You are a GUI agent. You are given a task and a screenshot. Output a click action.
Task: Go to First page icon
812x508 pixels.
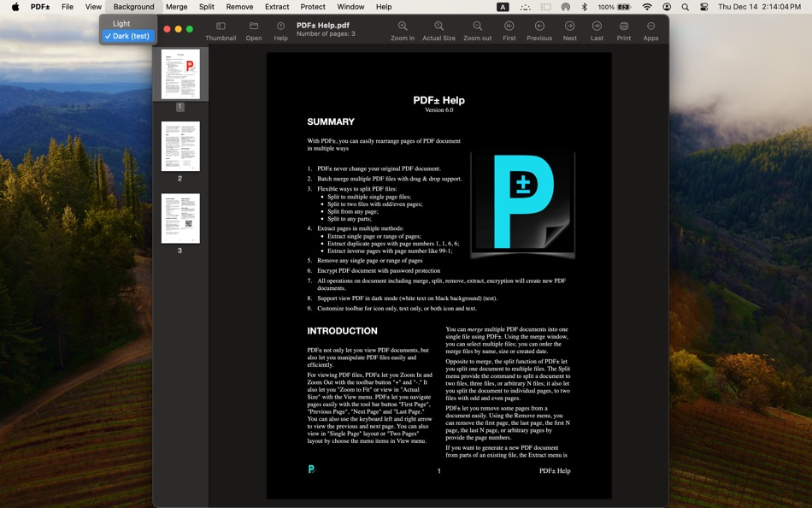tap(509, 26)
